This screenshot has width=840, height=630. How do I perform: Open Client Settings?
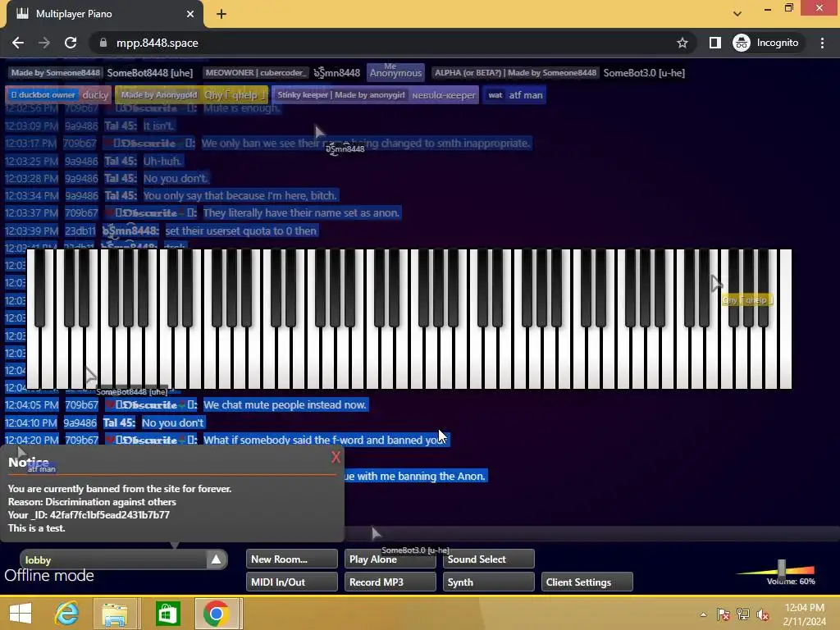point(587,582)
